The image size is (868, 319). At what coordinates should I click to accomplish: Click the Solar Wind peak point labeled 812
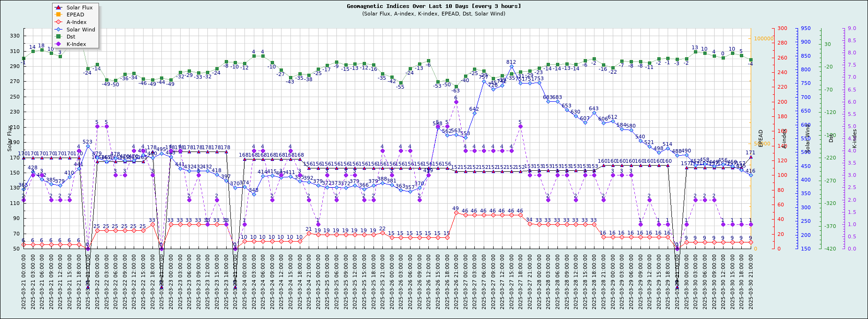(x=511, y=67)
